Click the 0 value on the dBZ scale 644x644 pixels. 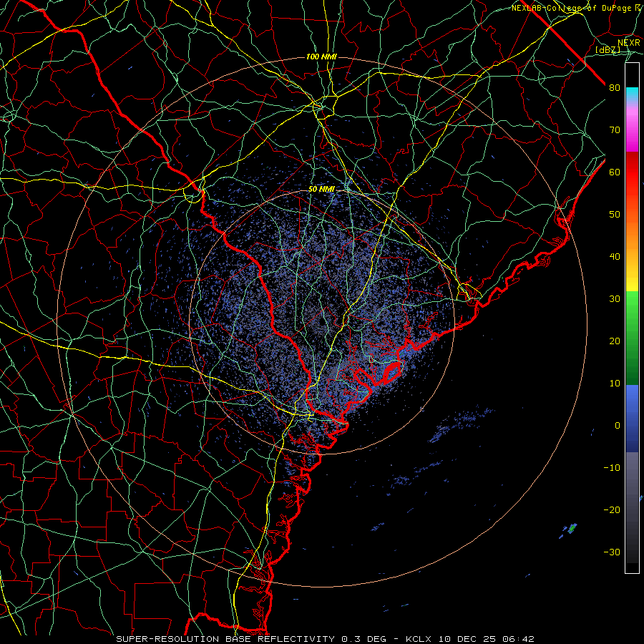coord(618,426)
